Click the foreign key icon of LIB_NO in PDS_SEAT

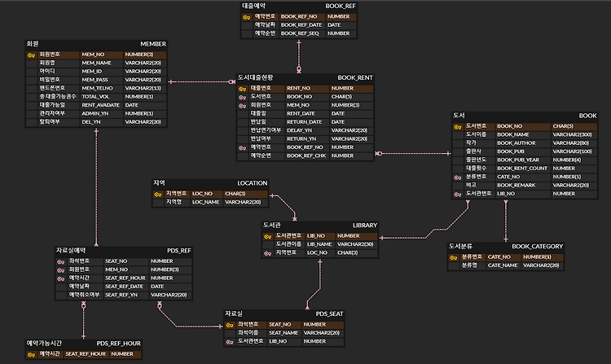pyautogui.click(x=230, y=342)
